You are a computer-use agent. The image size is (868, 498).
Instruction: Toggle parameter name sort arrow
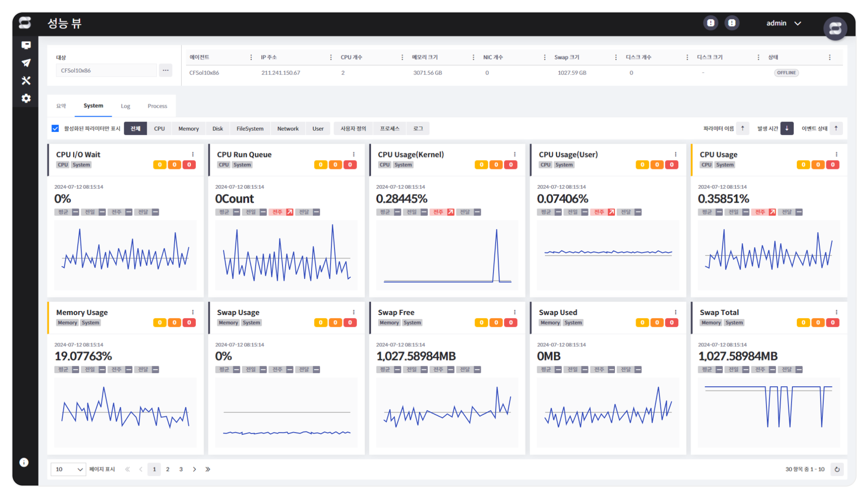click(x=742, y=129)
